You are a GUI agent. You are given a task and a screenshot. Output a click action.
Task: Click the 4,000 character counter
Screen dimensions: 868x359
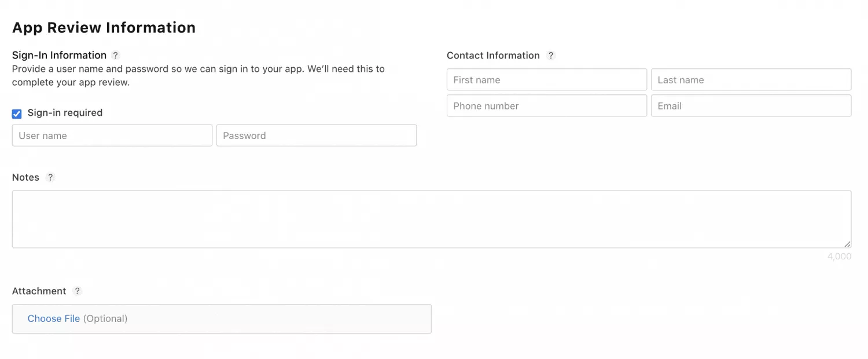[839, 256]
